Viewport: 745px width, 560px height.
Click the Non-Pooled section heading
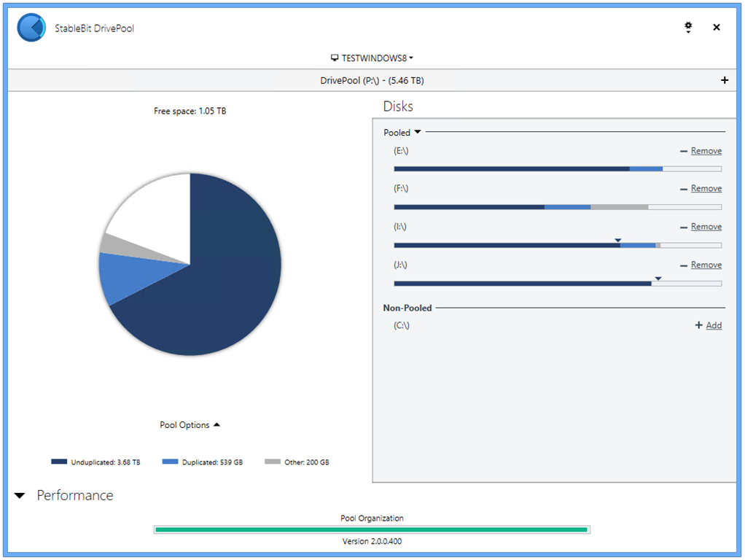(407, 308)
